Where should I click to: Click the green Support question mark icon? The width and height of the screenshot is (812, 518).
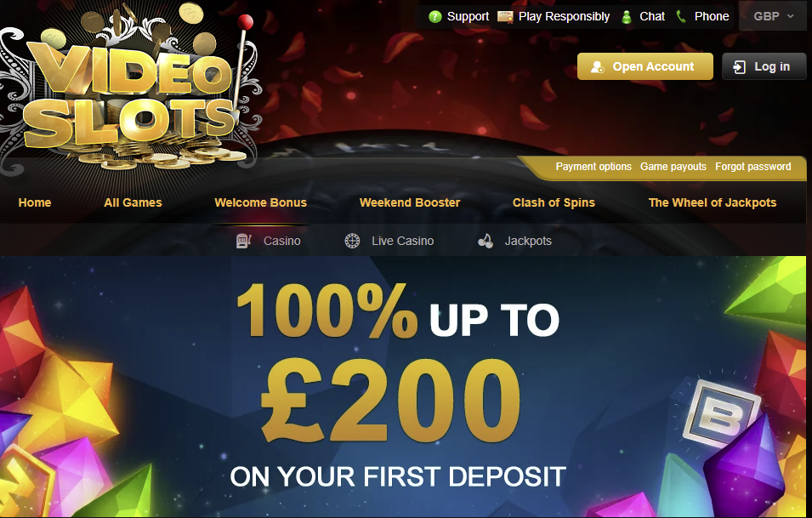tap(435, 16)
